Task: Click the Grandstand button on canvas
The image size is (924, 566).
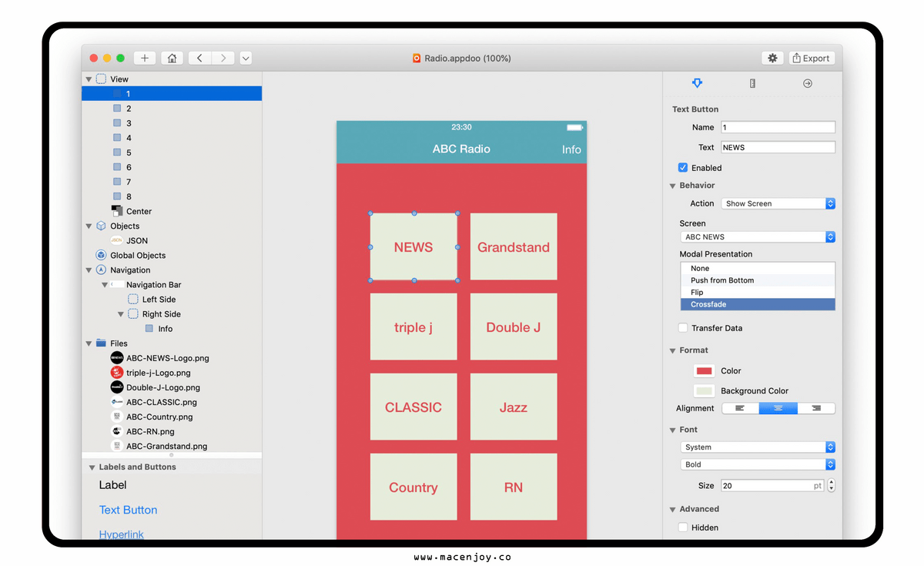Action: (x=514, y=247)
